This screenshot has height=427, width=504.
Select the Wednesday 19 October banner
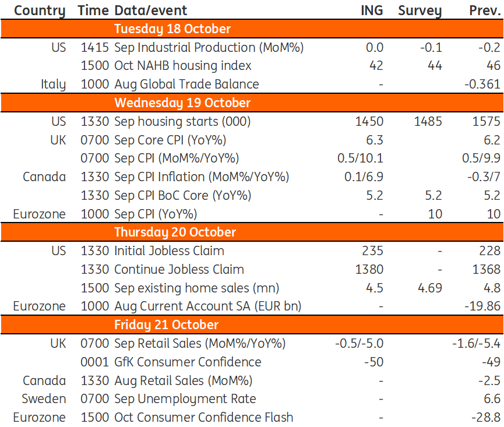pos(252,103)
